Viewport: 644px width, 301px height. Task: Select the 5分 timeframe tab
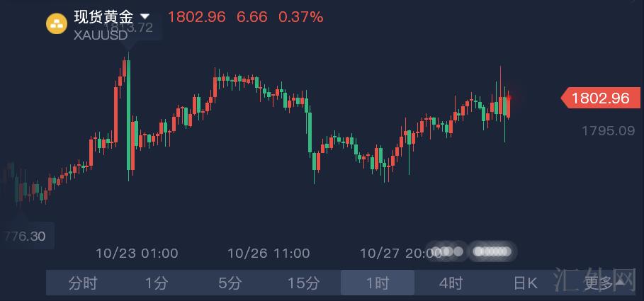[x=230, y=283]
